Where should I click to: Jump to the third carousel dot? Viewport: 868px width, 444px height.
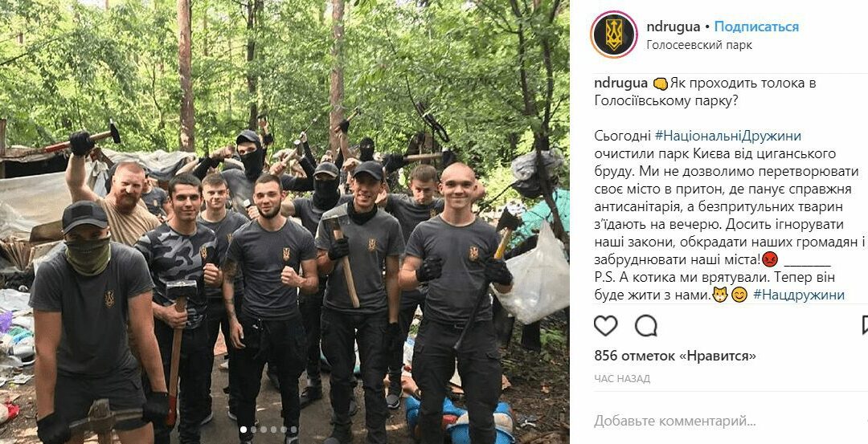(264, 430)
